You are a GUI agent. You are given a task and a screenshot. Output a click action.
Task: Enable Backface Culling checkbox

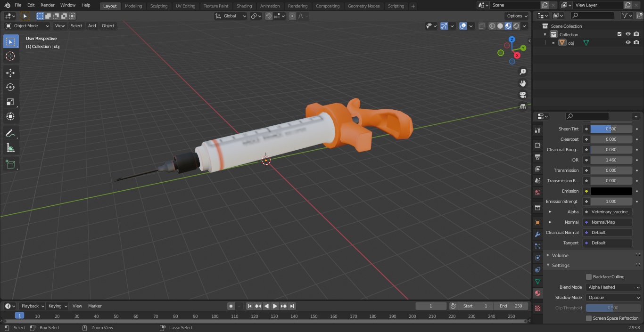[589, 277]
